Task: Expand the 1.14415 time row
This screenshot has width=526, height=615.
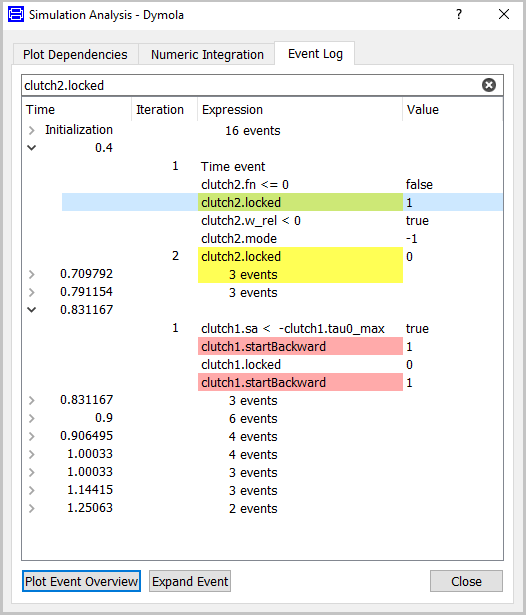Action: [32, 490]
